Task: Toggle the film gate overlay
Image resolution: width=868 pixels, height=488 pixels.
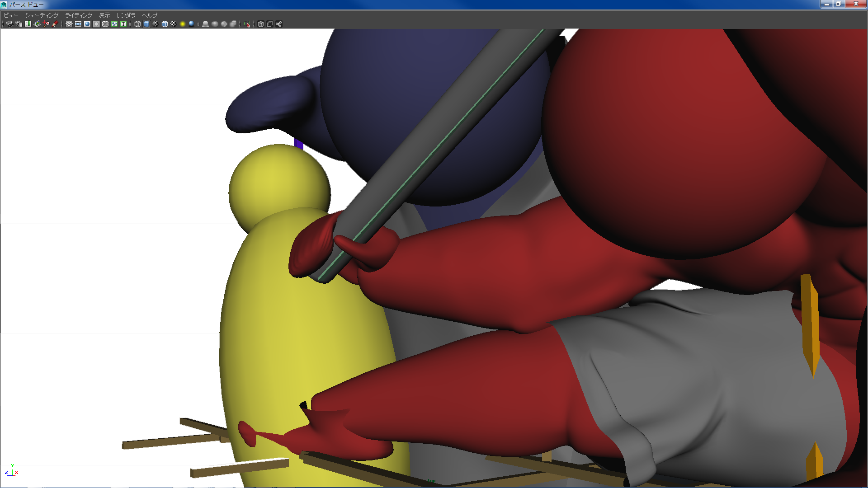Action: point(78,24)
